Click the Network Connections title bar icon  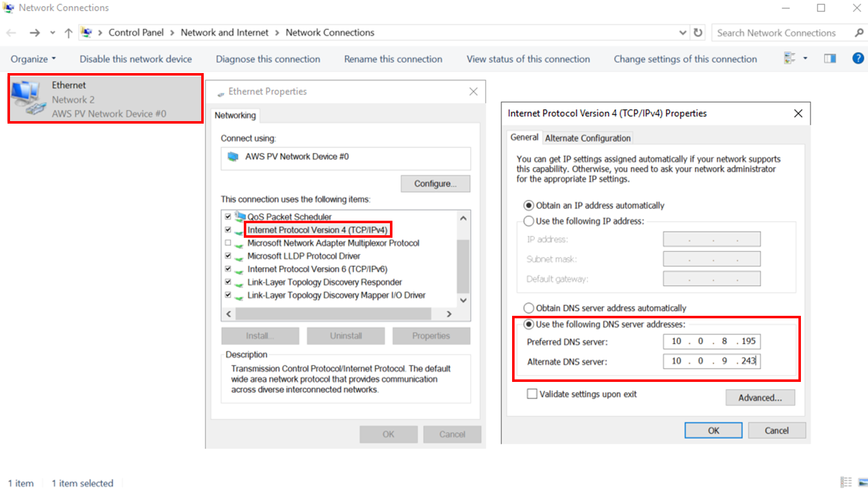9,8
